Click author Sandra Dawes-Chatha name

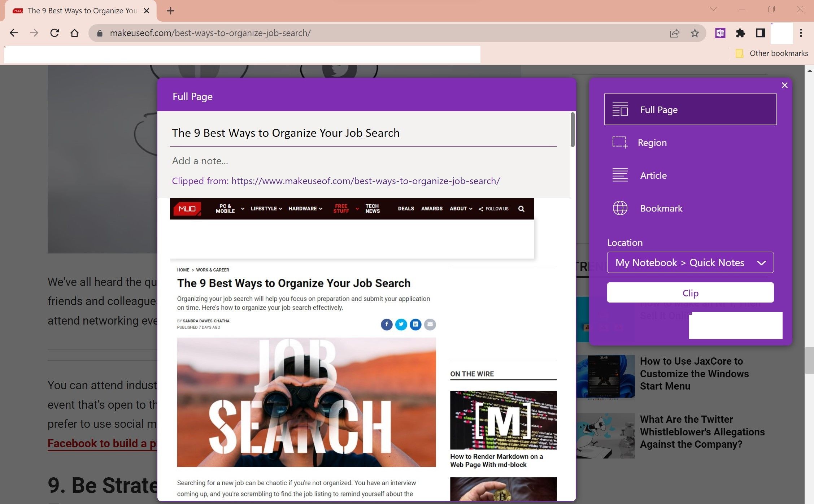click(x=206, y=321)
